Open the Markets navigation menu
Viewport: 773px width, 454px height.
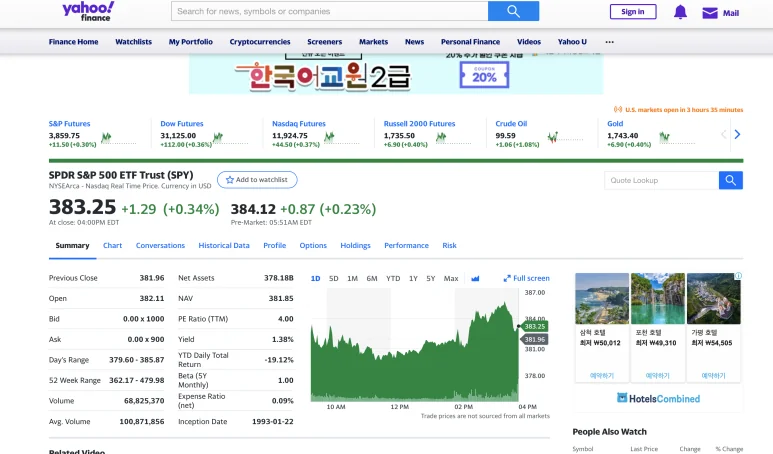click(373, 42)
